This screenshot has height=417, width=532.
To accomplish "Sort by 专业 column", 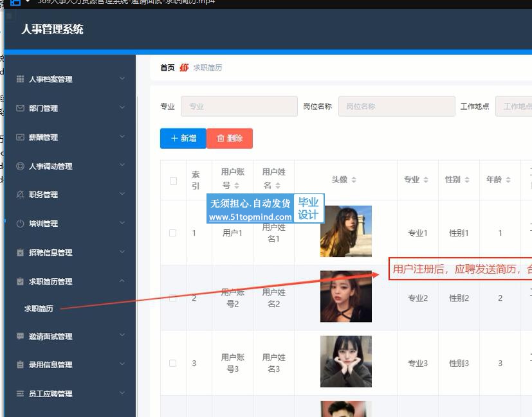I will (426, 179).
